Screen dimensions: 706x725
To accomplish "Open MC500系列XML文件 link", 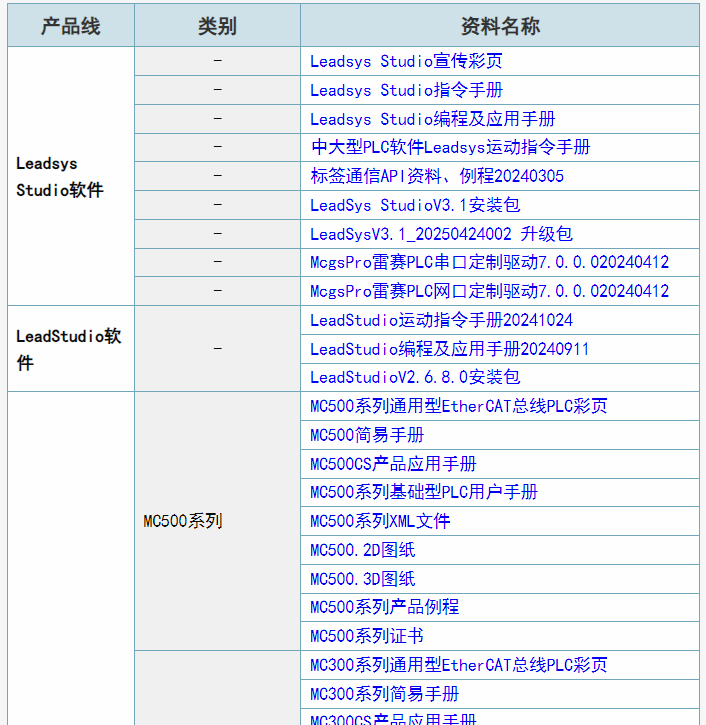I will pos(380,521).
